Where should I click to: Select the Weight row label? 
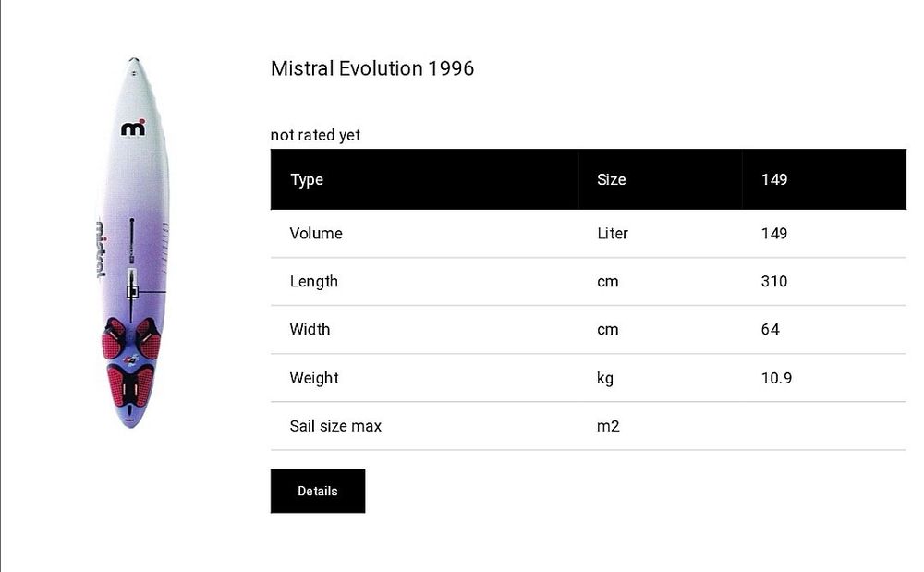pos(314,378)
